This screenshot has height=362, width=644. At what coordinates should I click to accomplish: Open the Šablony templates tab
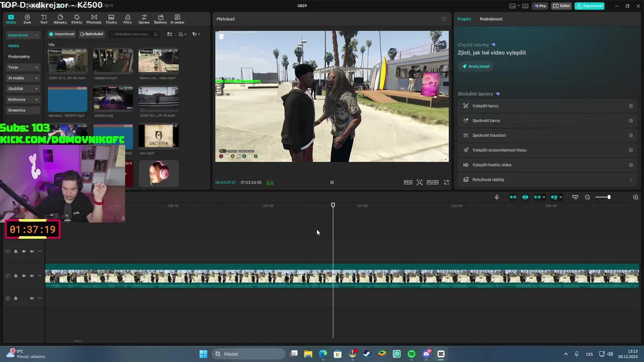160,19
